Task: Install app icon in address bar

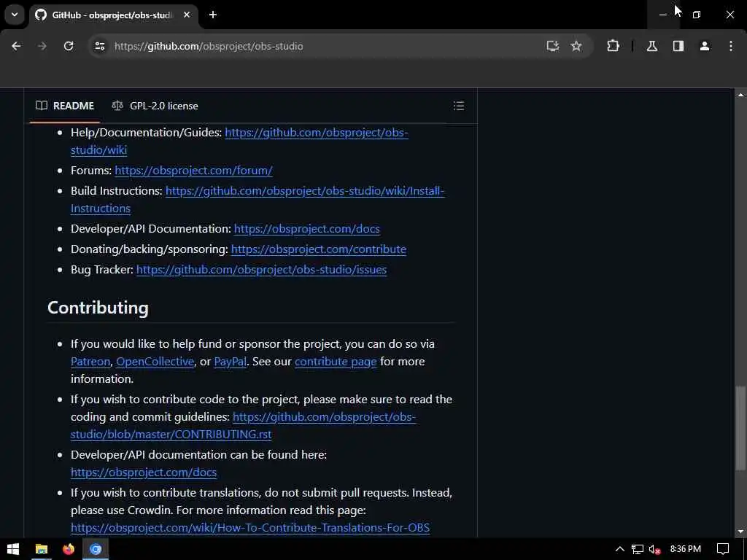Action: coord(553,46)
